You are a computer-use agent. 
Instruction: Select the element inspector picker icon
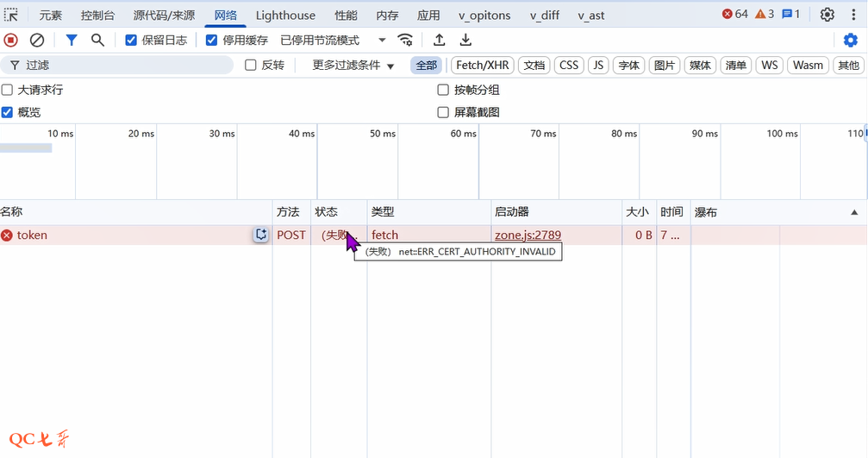[x=11, y=15]
